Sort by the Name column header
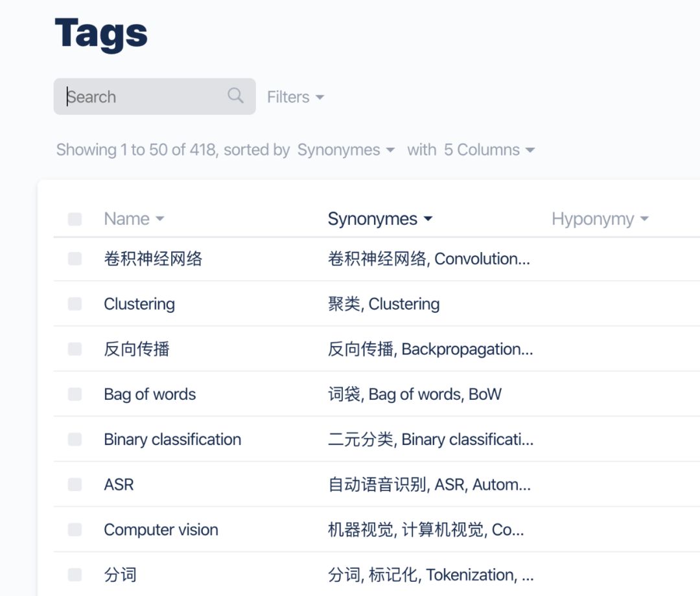700x596 pixels. tap(134, 218)
